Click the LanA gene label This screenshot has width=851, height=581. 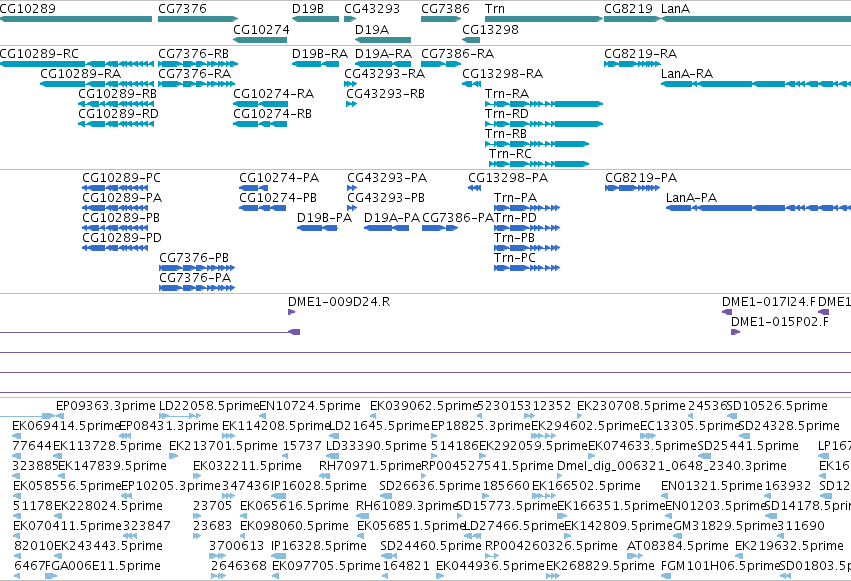675,9
